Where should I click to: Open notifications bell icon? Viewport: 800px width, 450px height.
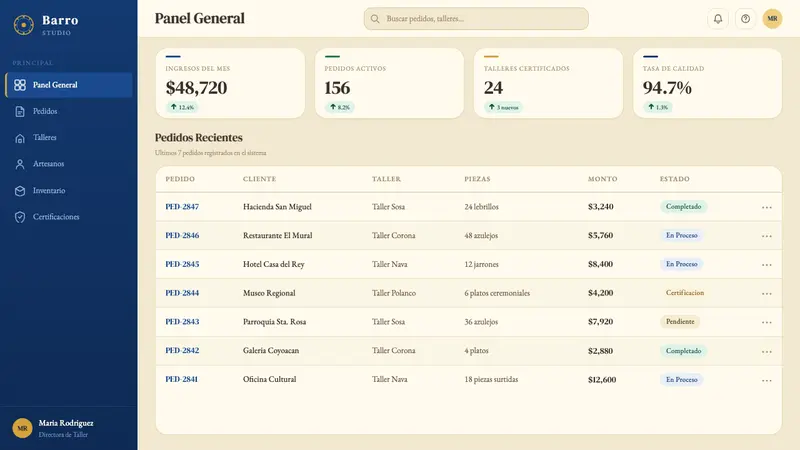(718, 19)
